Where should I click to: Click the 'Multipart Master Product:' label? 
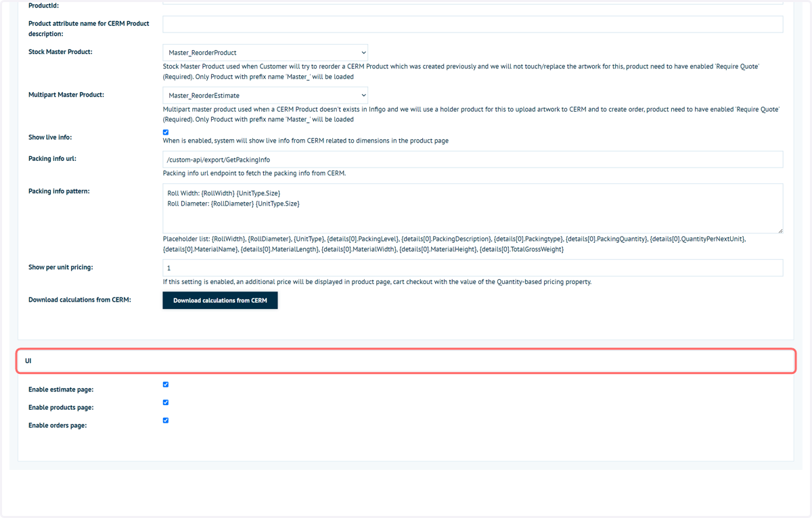[66, 95]
